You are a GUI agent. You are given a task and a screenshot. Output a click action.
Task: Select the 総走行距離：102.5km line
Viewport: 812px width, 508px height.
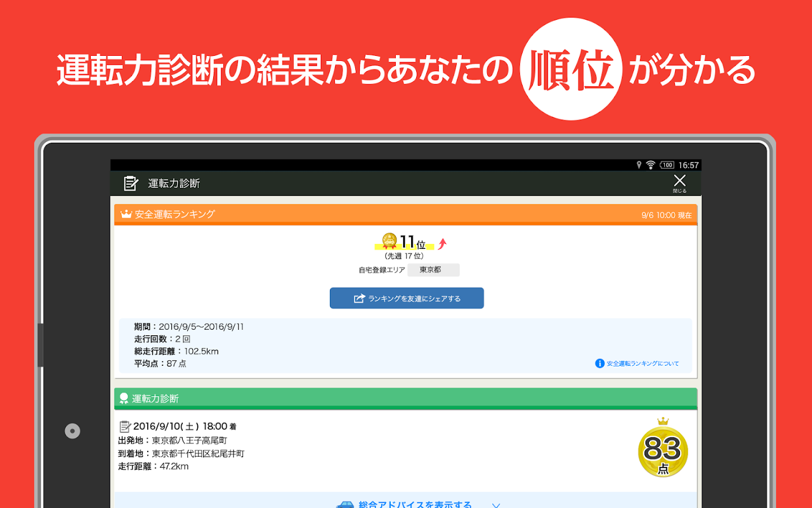(x=176, y=351)
